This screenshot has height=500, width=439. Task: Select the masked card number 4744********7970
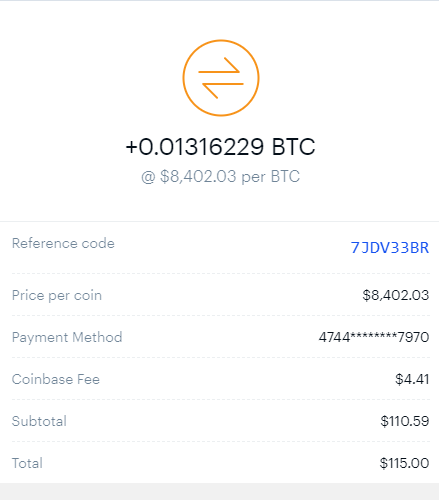(x=374, y=337)
